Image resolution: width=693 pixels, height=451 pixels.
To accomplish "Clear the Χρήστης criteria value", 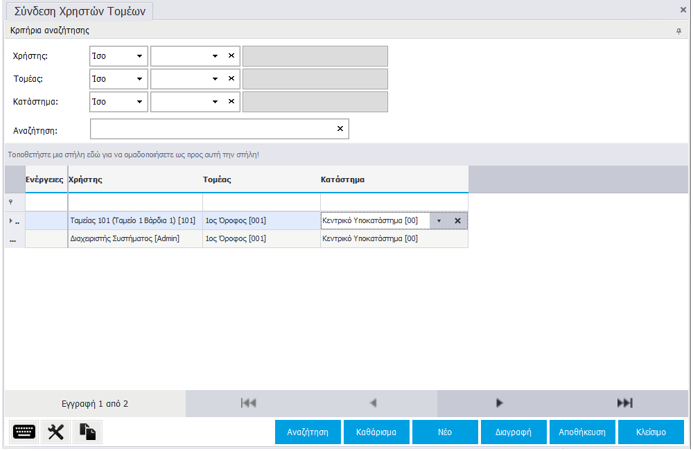I will click(231, 56).
